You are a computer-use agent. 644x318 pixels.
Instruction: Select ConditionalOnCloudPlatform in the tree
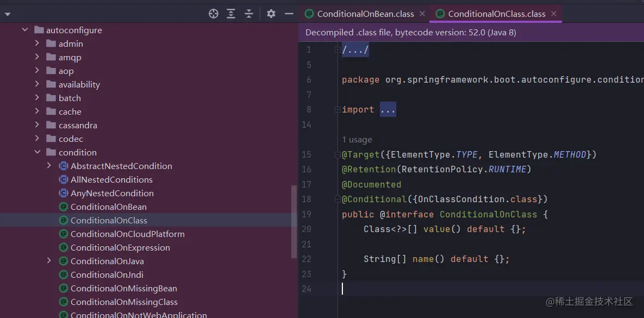(128, 234)
